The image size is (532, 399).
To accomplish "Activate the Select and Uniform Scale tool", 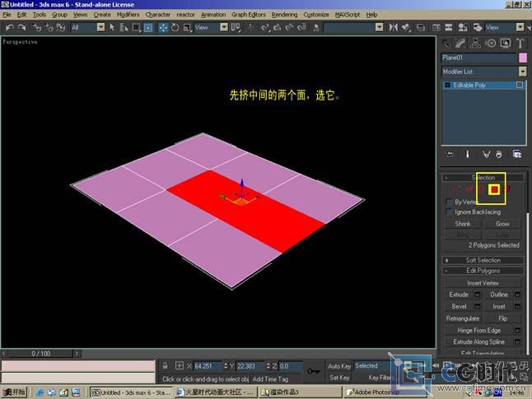I will click(x=187, y=27).
